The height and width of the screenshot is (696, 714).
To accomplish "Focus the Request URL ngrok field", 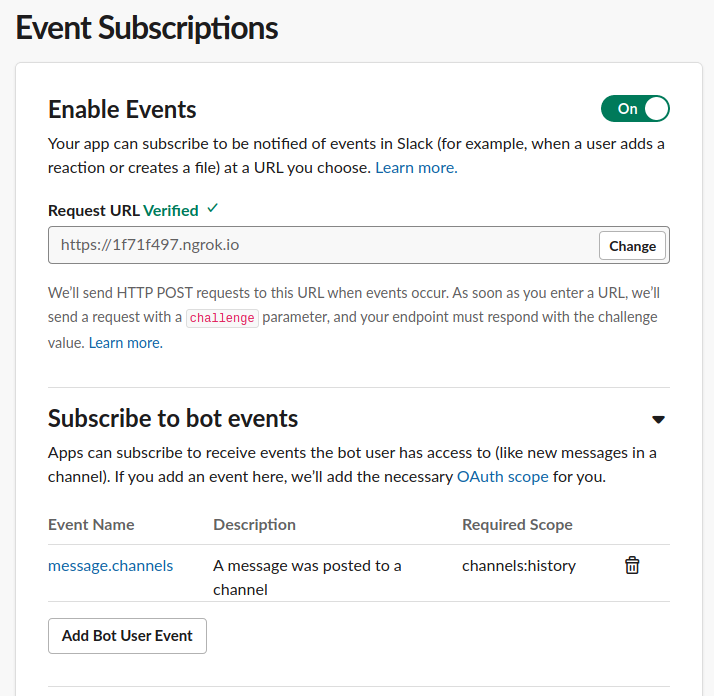I will 323,245.
